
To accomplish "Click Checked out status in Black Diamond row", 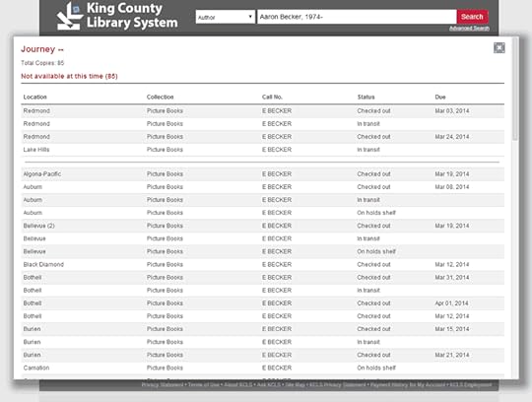I will 373,265.
